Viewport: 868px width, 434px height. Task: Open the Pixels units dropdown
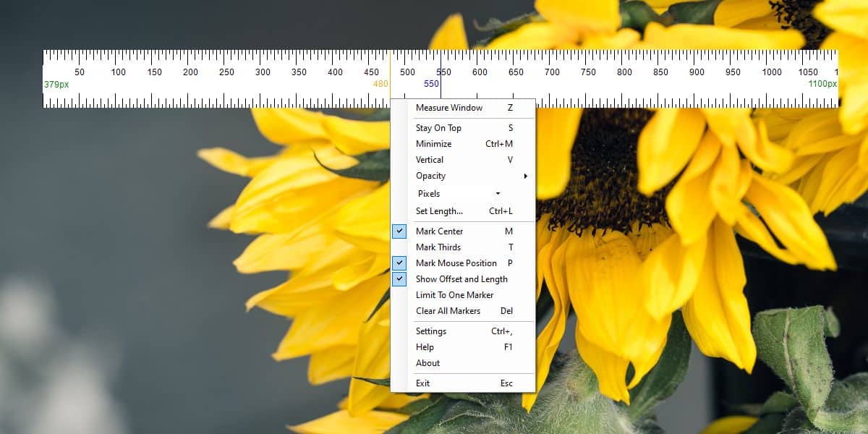point(459,194)
